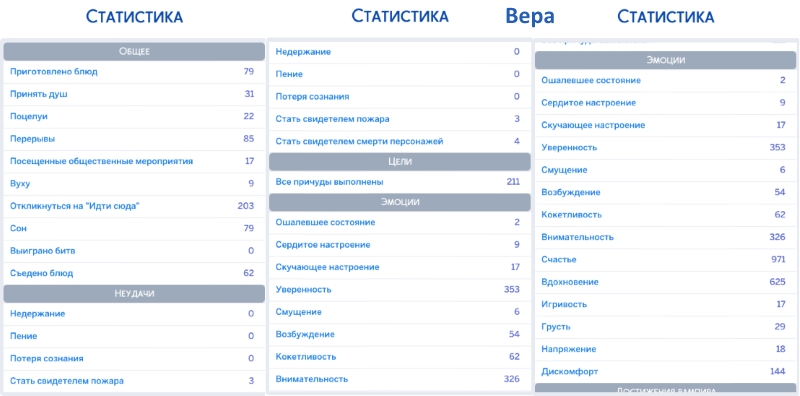Image resolution: width=800 pixels, height=396 pixels.
Task: Select the Поцелуи row
Action: tap(134, 117)
